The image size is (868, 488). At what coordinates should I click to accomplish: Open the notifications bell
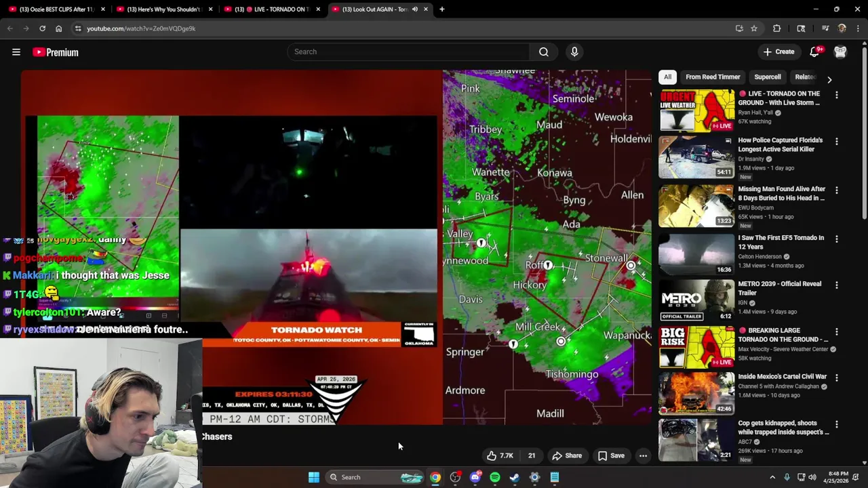tap(815, 52)
